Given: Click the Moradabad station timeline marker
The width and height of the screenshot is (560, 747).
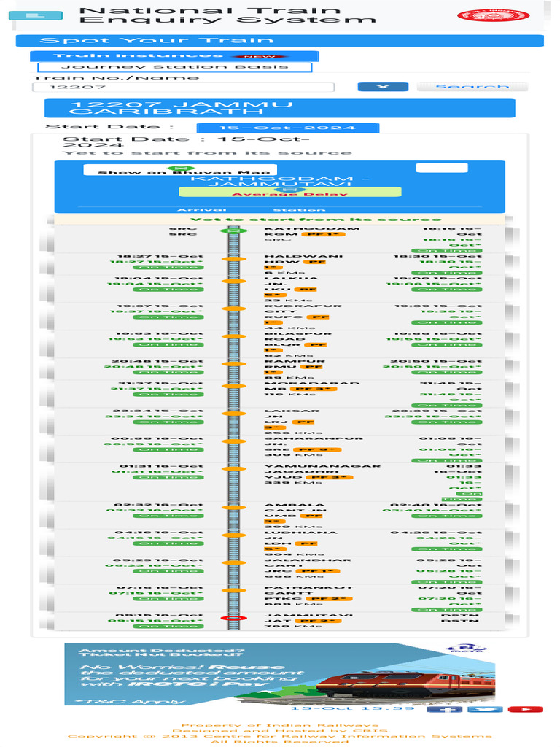Looking at the screenshot, I should (x=233, y=387).
